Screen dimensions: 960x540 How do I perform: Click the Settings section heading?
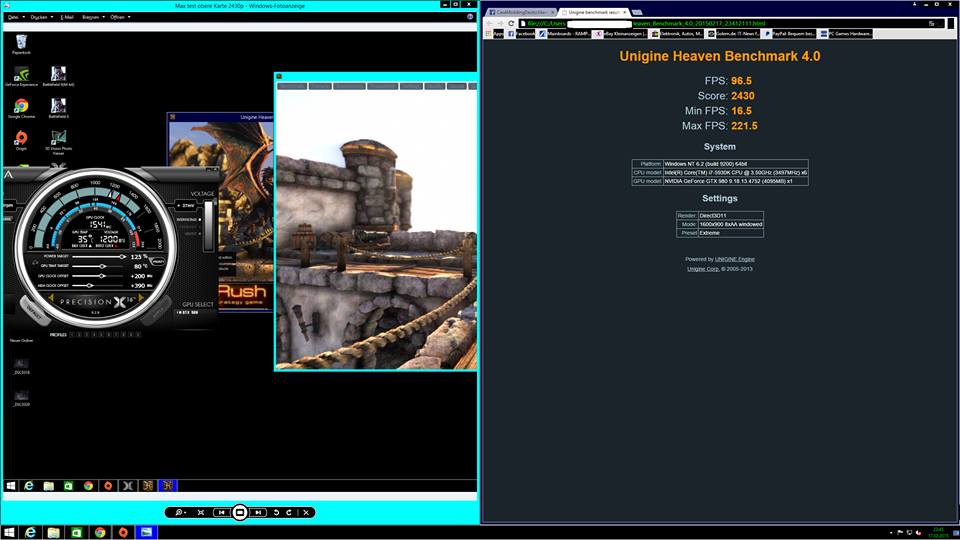point(719,198)
